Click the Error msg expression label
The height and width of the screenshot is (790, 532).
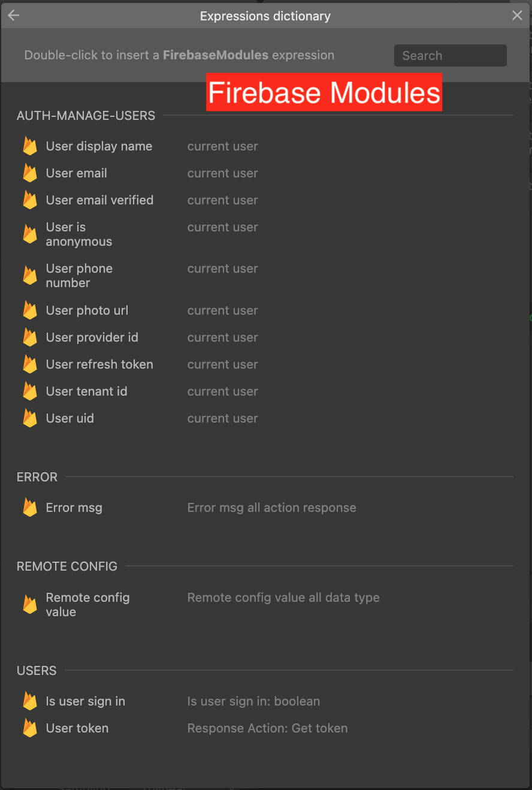(74, 508)
